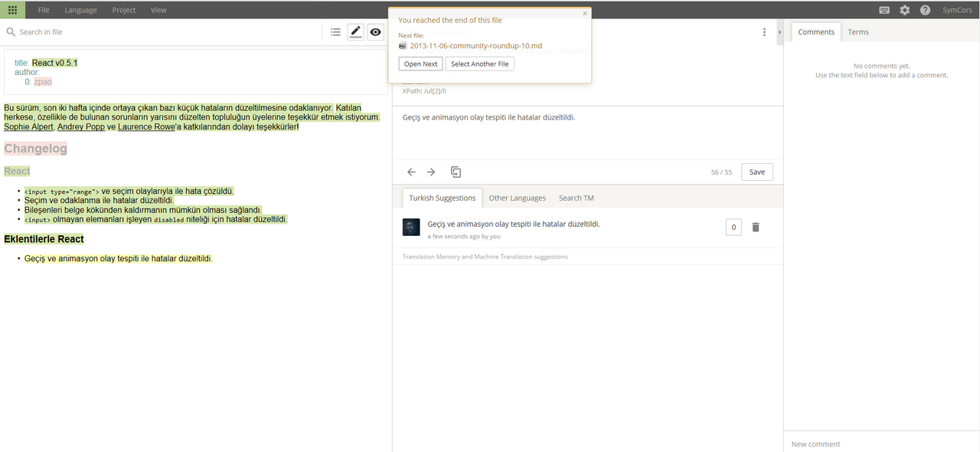This screenshot has width=980, height=452.
Task: Click the 56 / 55 character counter
Action: (x=721, y=172)
